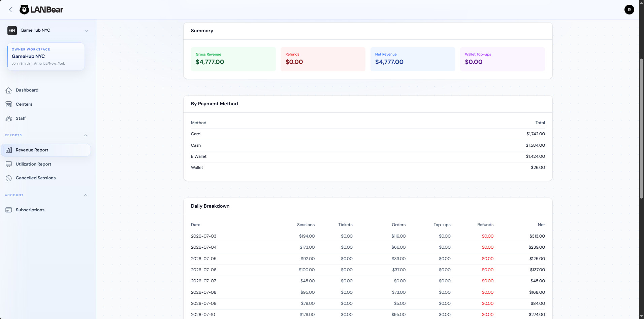644x319 pixels.
Task: Click the Cash total $1,584.00
Action: [535, 145]
